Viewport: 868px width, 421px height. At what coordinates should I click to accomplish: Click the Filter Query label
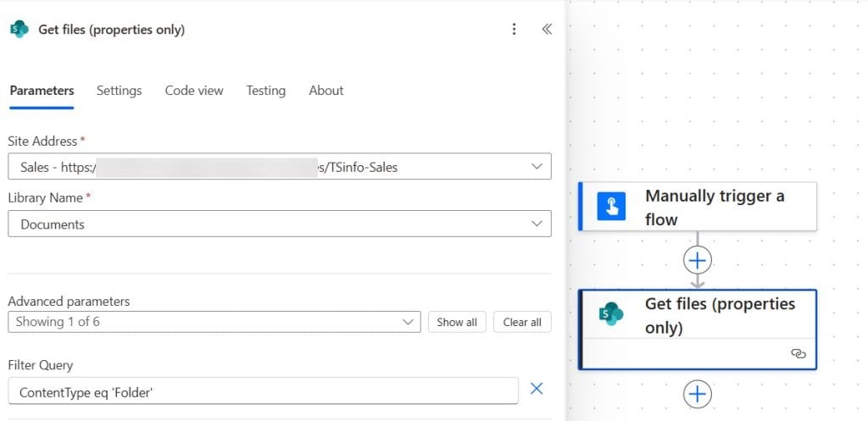point(41,365)
